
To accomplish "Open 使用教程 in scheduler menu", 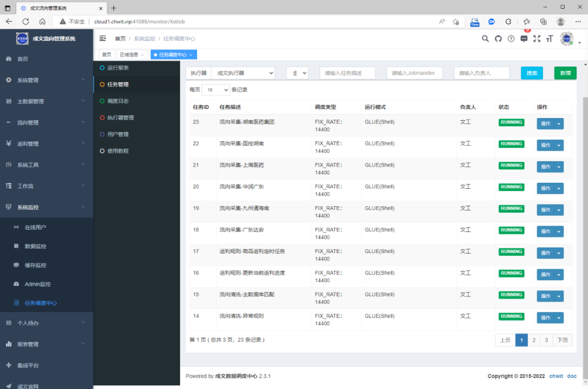I will click(137, 151).
